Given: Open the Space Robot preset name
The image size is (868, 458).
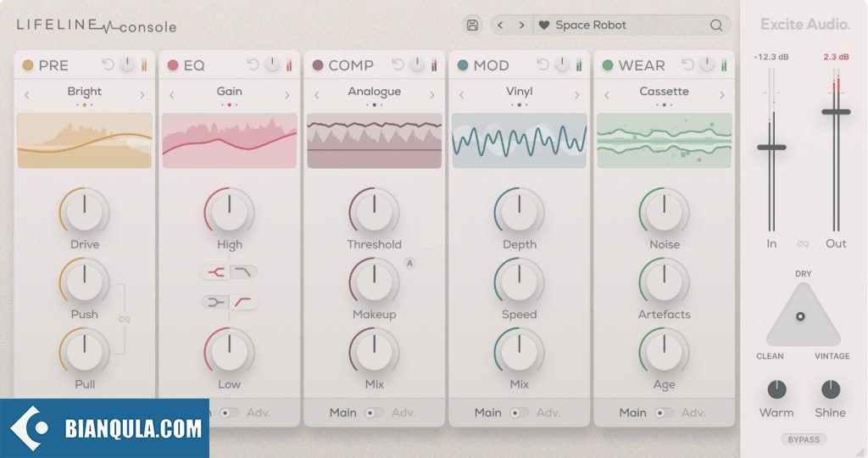Looking at the screenshot, I should pyautogui.click(x=591, y=25).
